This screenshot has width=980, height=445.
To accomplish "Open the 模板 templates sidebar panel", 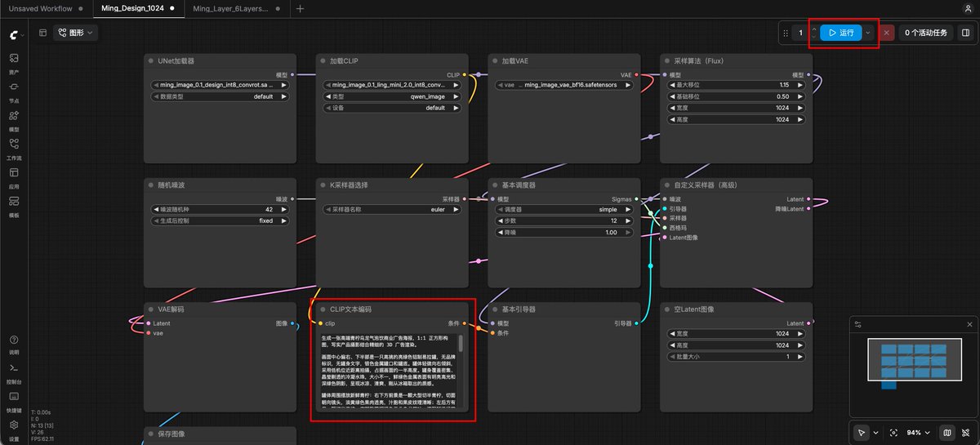I will point(14,206).
